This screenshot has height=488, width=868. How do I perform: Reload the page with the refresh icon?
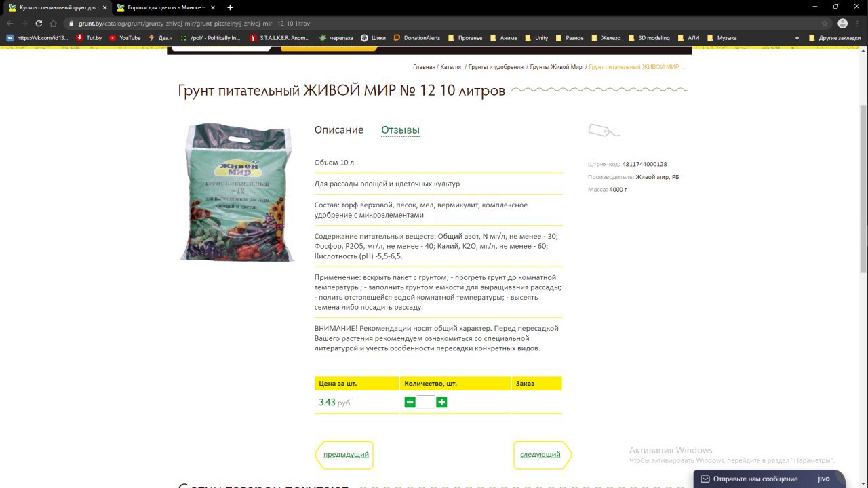coord(38,23)
